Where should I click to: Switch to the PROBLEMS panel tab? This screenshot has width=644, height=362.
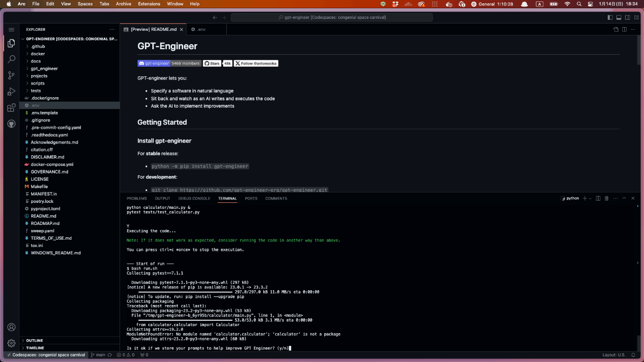137,198
